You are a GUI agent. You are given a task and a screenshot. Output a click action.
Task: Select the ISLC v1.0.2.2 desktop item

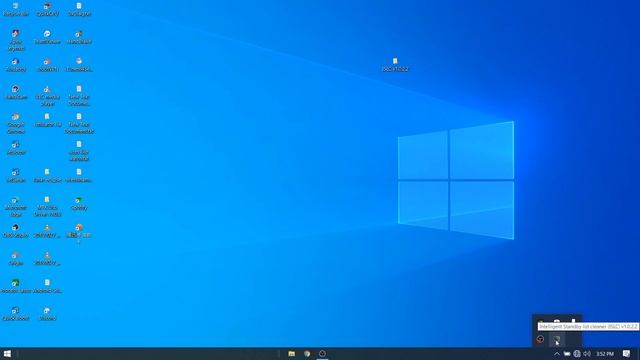[395, 64]
